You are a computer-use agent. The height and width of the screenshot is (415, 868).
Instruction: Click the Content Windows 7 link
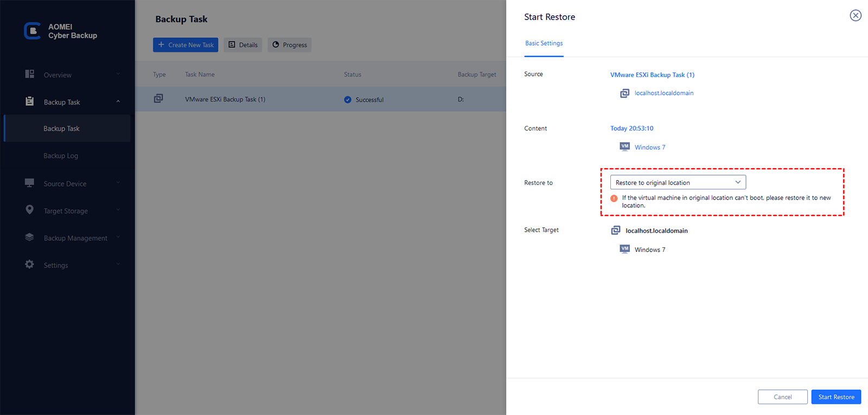coord(650,148)
